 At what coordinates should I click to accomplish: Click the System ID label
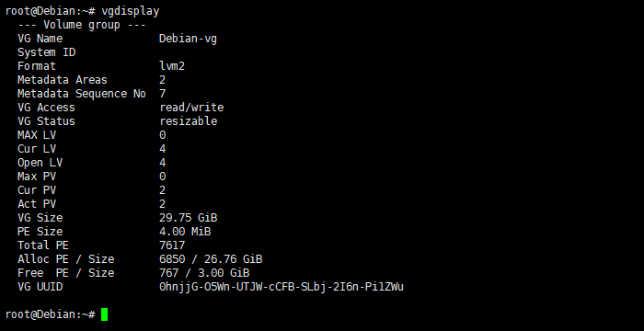[46, 52]
